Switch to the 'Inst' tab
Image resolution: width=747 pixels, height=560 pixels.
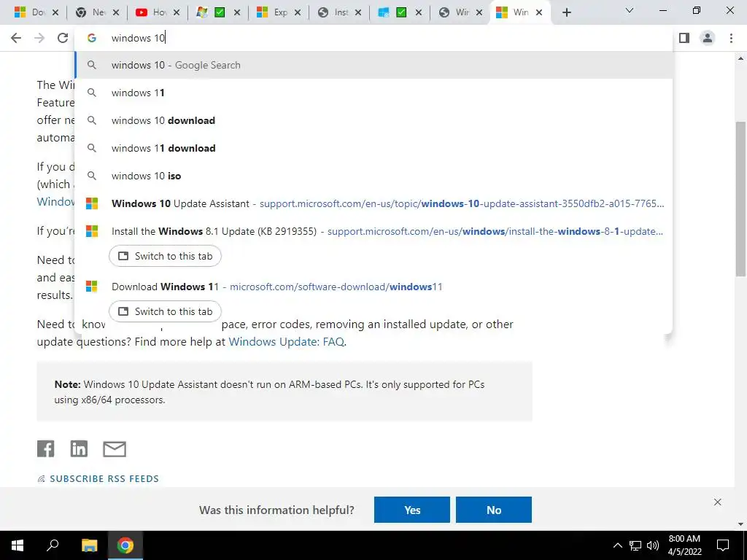(x=333, y=13)
